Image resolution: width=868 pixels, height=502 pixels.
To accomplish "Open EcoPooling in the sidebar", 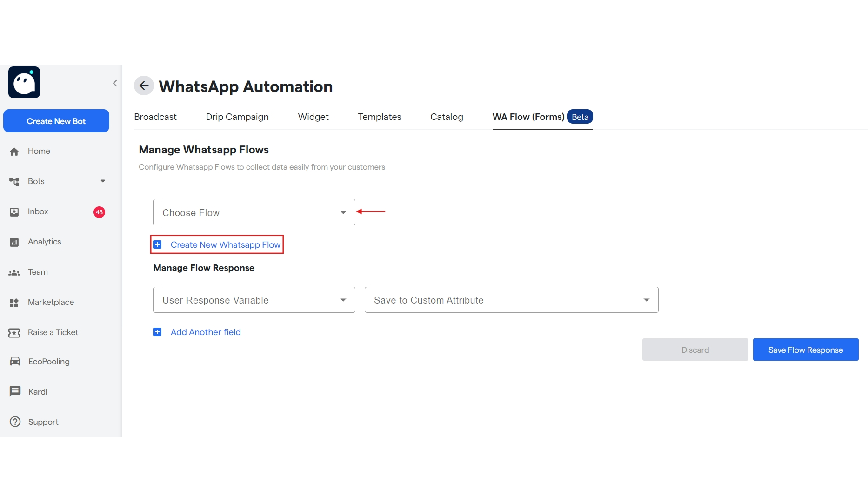I will pyautogui.click(x=49, y=362).
